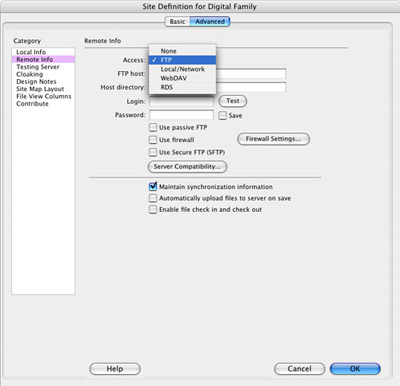Select Local/Network access option

click(x=182, y=69)
